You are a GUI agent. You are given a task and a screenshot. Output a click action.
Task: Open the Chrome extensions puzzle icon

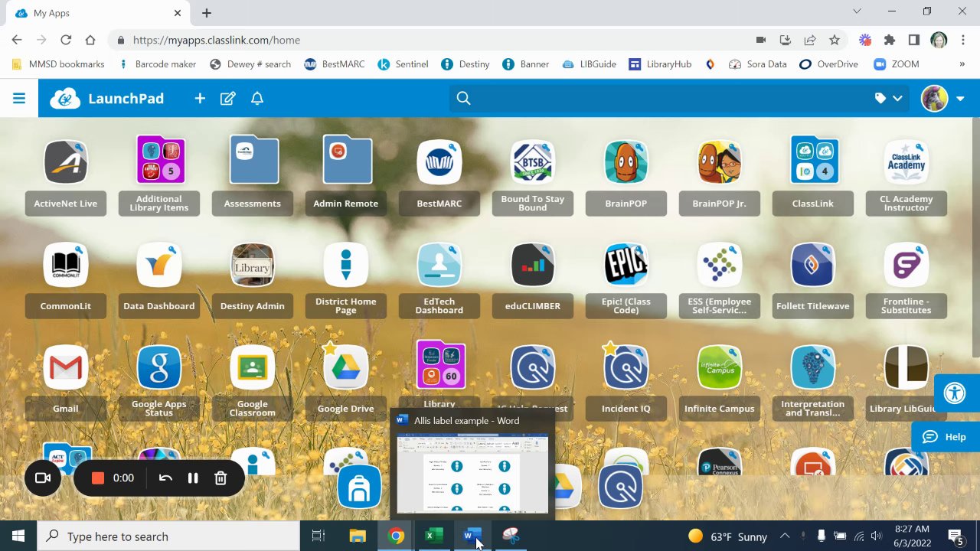[889, 40]
